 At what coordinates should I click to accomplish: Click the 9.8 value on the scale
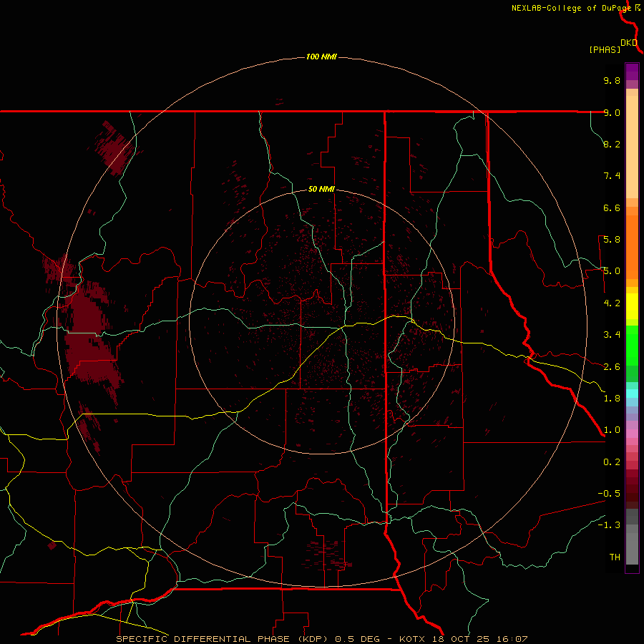click(612, 80)
